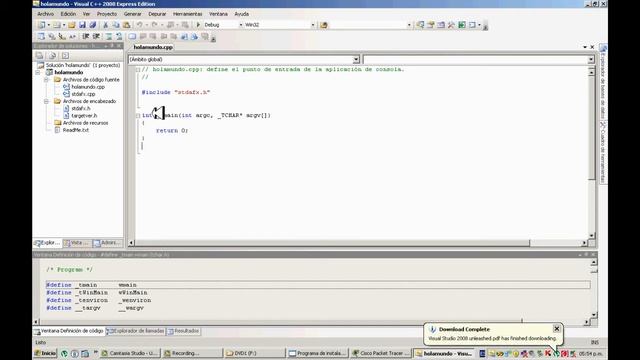The height and width of the screenshot is (360, 640).
Task: Open the Proyecto menu
Action: pos(107,14)
